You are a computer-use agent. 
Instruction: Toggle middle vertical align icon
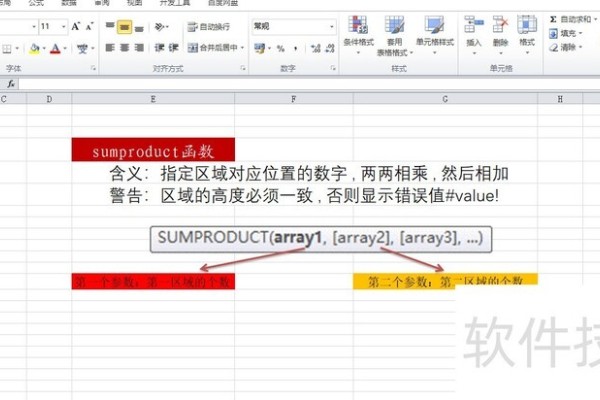124,27
